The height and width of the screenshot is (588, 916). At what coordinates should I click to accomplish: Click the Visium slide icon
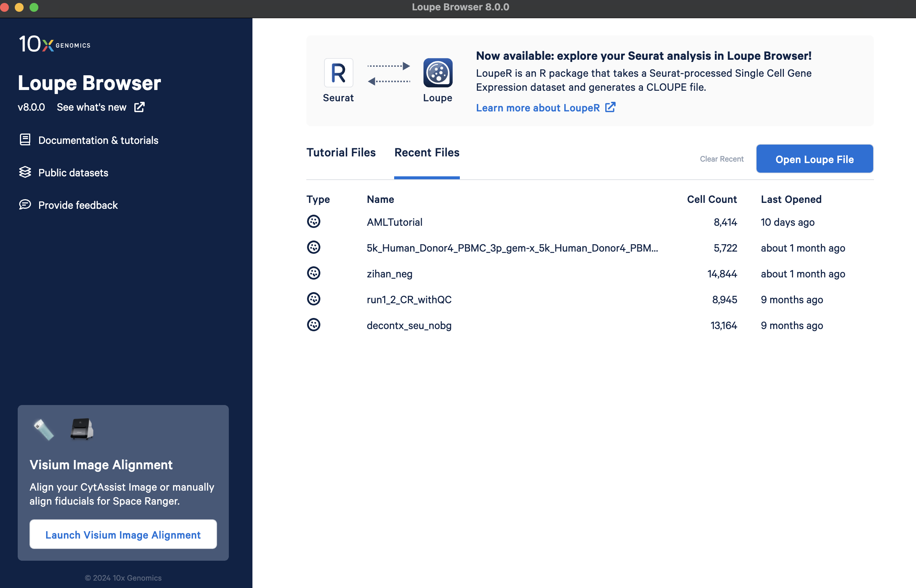(44, 429)
